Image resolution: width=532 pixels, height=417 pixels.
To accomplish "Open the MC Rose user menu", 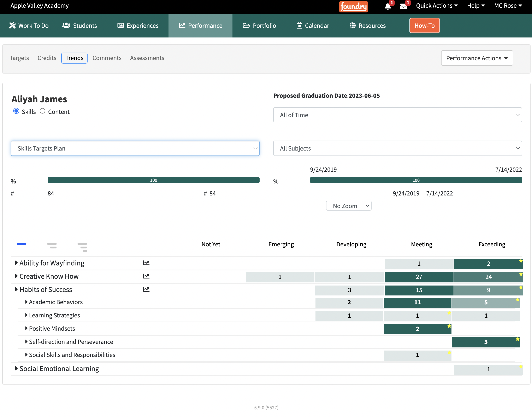I will (x=508, y=6).
